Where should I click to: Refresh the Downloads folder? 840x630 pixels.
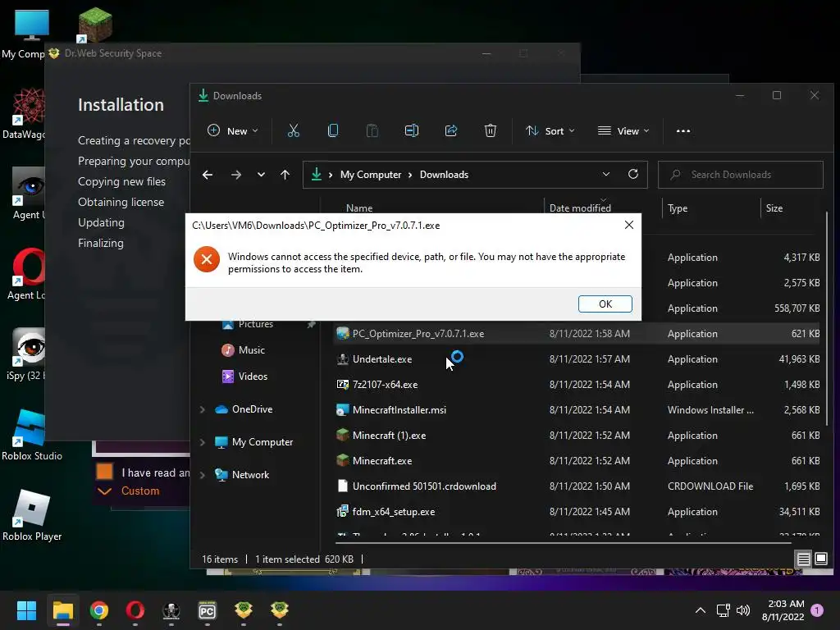[x=633, y=175]
